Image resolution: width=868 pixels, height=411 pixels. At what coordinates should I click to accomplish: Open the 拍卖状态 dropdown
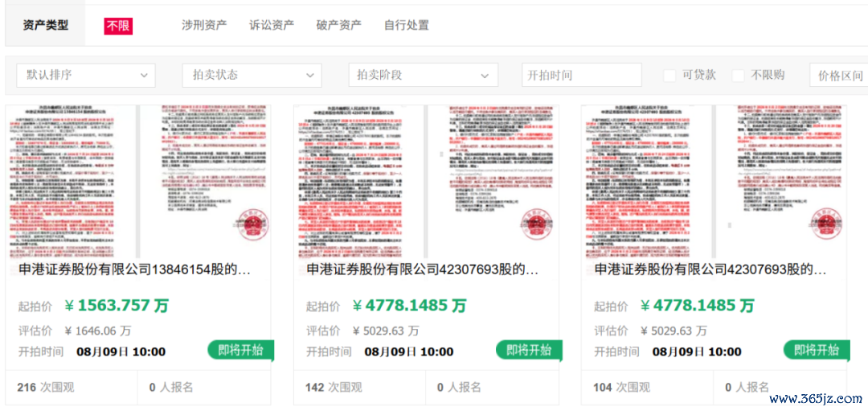(252, 75)
